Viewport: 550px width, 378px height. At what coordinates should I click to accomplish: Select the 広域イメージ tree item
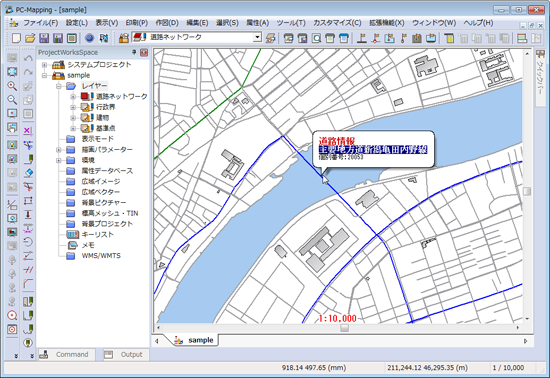(x=101, y=181)
